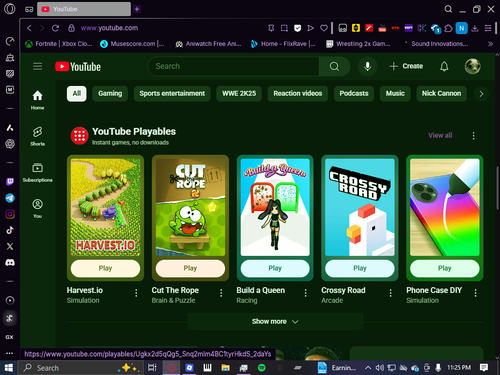The height and width of the screenshot is (375, 500).
Task: Select the All filter chip
Action: (77, 93)
